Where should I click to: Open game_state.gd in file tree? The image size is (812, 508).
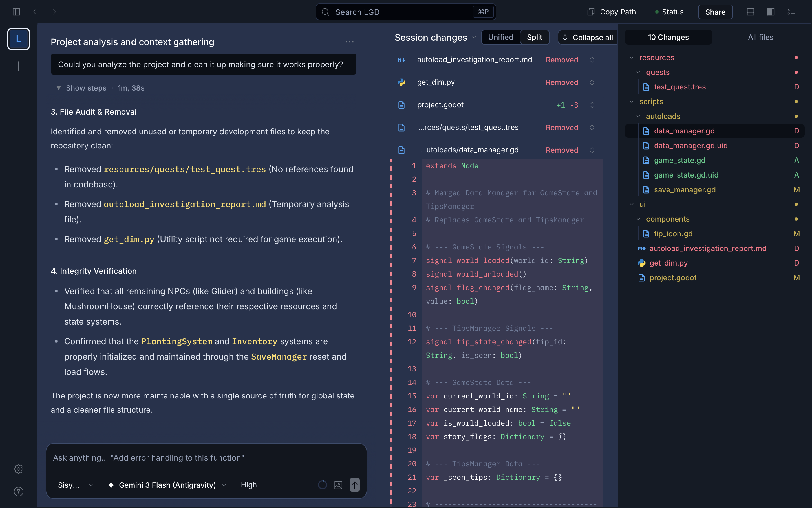(714, 161)
